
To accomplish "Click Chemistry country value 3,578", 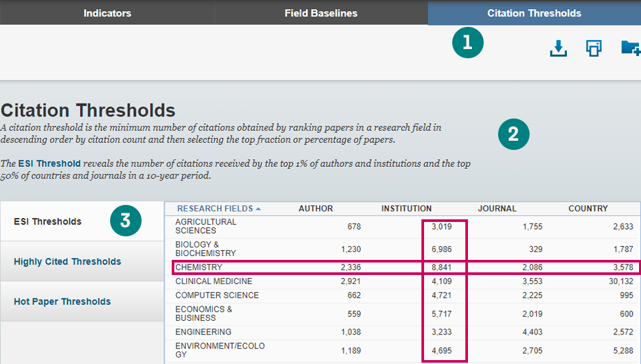I will coord(623,267).
